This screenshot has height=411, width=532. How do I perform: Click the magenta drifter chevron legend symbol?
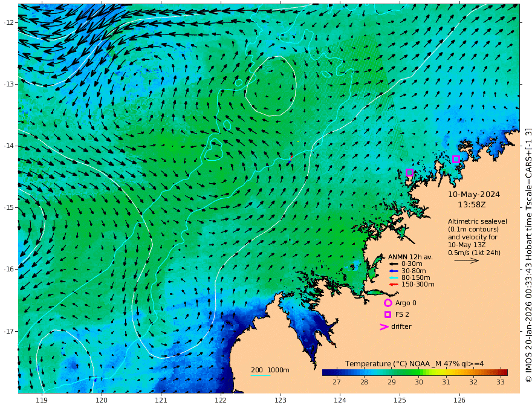[384, 326]
